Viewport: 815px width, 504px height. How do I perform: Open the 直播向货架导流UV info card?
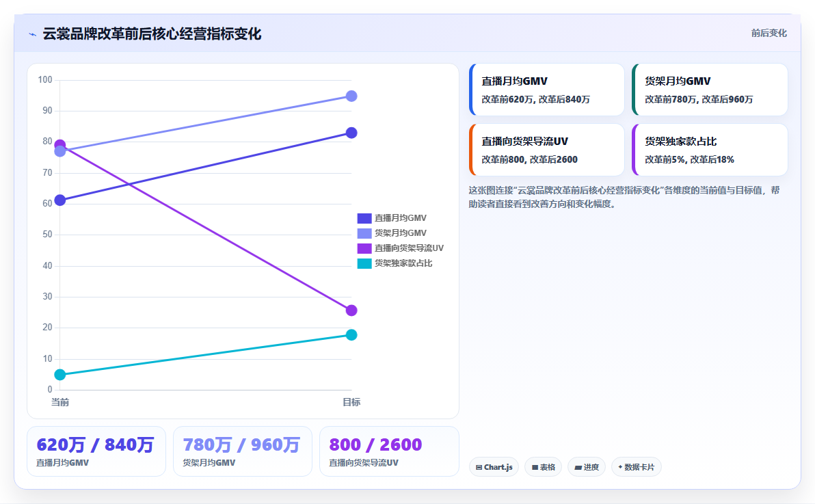(x=547, y=150)
